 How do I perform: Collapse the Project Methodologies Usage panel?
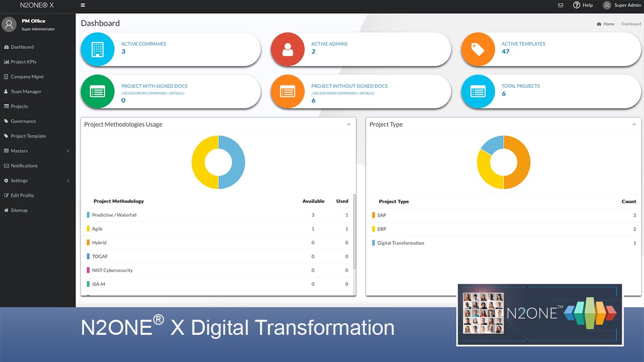tap(349, 124)
